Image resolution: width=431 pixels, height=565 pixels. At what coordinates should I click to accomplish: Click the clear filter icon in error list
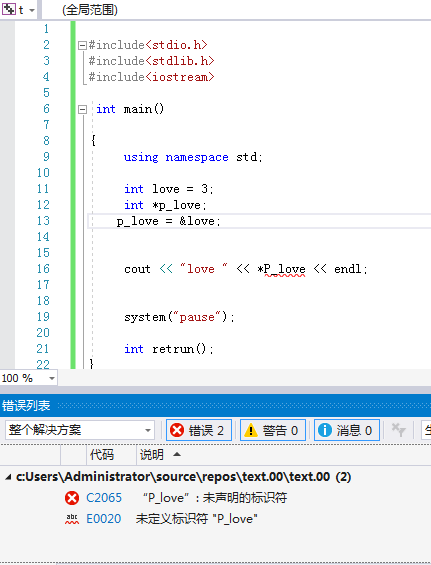tap(399, 430)
